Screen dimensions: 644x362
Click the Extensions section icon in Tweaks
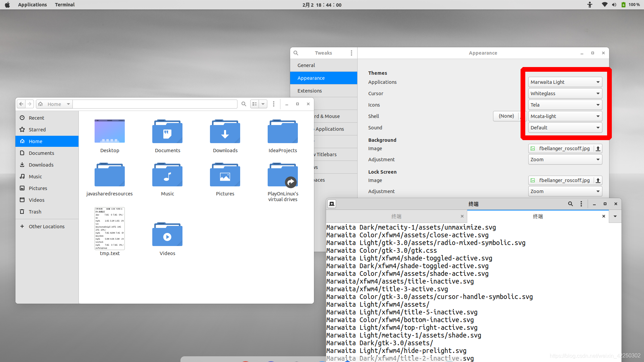coord(310,90)
